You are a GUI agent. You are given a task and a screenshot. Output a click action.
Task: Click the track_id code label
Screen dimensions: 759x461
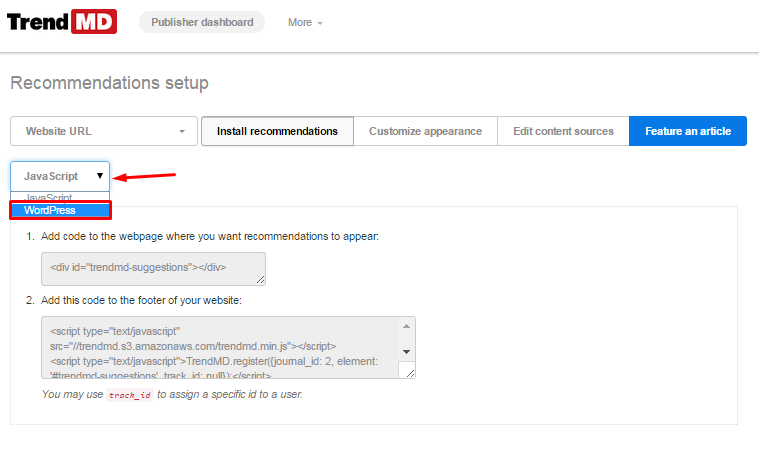pyautogui.click(x=130, y=395)
